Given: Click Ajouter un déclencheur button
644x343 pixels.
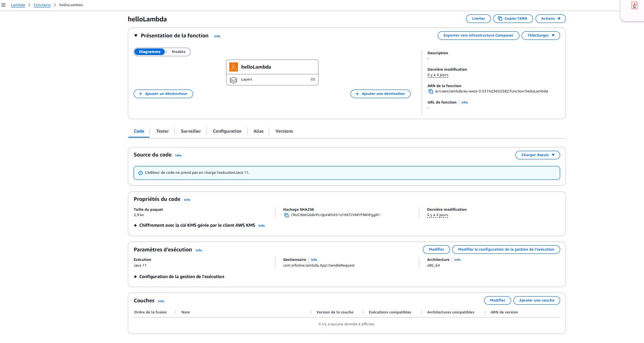Looking at the screenshot, I should pos(163,94).
